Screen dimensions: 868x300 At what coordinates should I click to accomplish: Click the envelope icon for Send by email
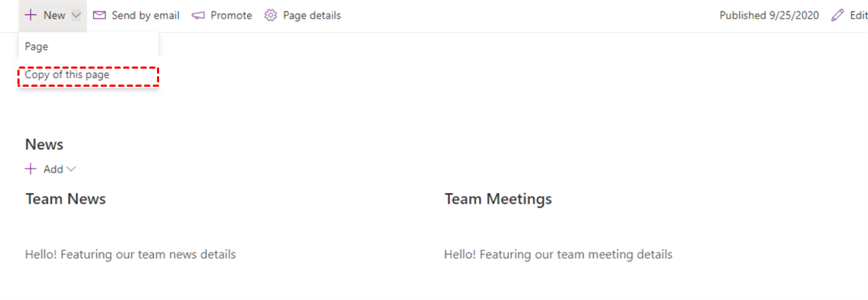[100, 15]
